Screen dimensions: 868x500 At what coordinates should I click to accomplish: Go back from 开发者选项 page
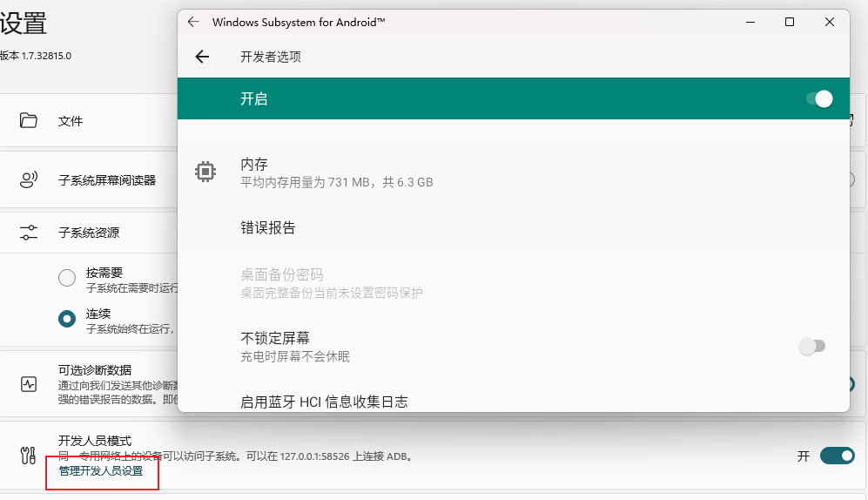(202, 57)
